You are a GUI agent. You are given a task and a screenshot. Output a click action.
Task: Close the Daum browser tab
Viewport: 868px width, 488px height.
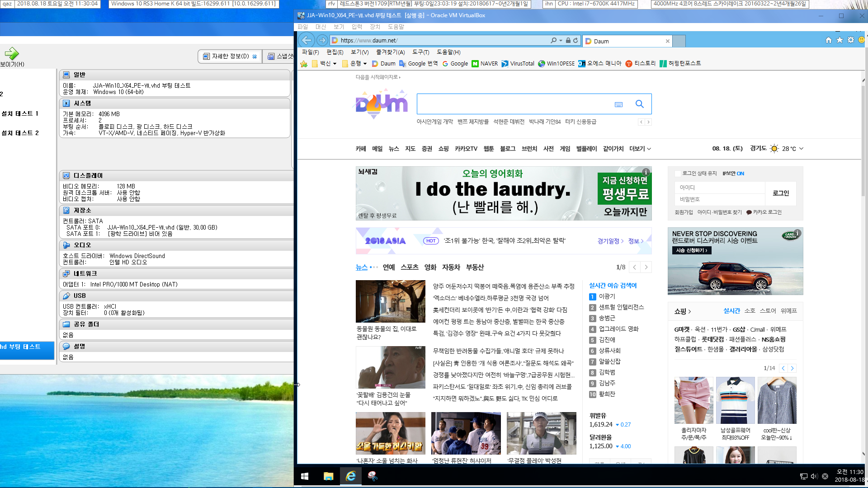click(668, 41)
